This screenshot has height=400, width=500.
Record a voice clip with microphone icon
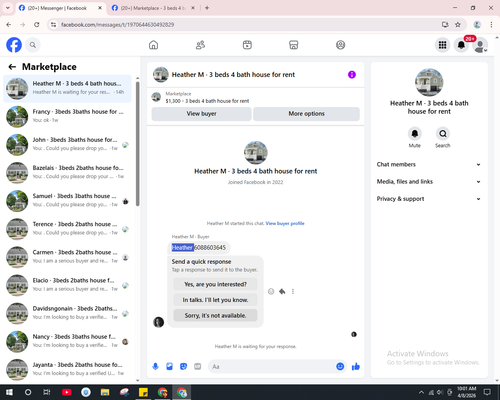[155, 367]
